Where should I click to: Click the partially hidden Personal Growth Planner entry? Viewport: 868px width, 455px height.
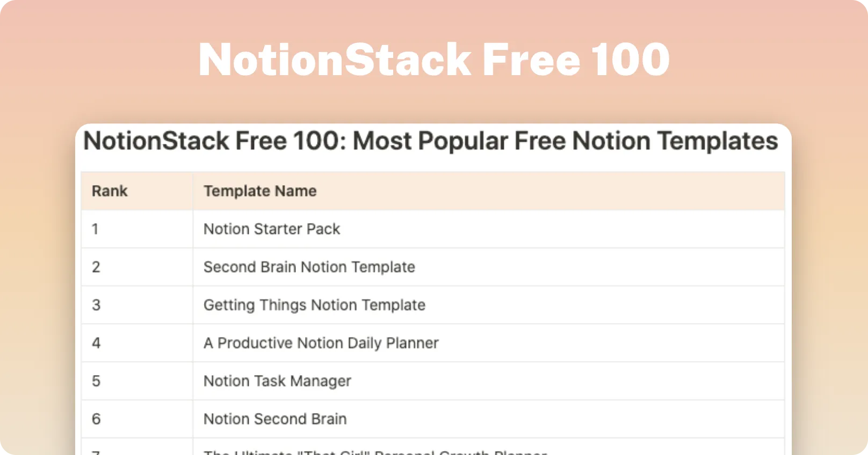(x=375, y=452)
